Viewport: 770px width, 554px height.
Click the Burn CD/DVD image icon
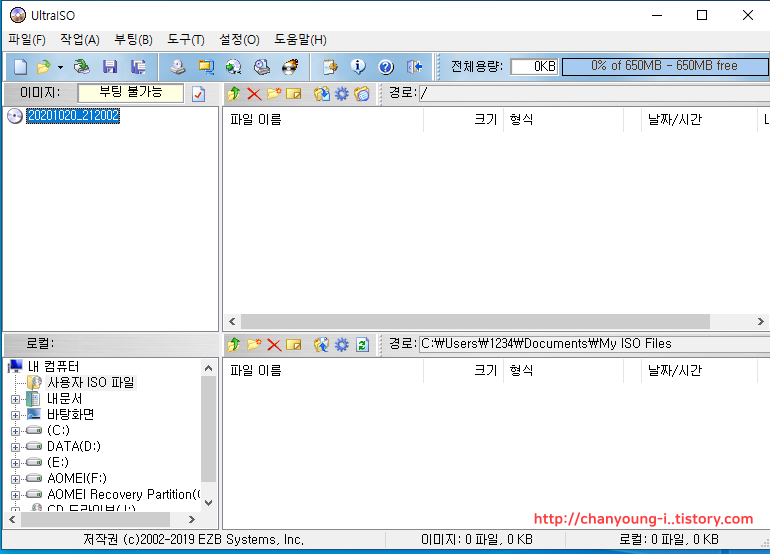(x=290, y=67)
